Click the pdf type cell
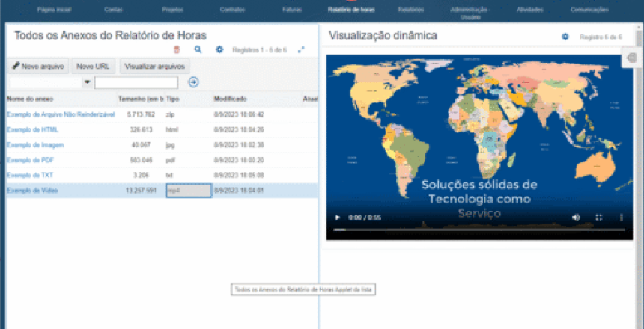The width and height of the screenshot is (644, 329). coord(171,160)
